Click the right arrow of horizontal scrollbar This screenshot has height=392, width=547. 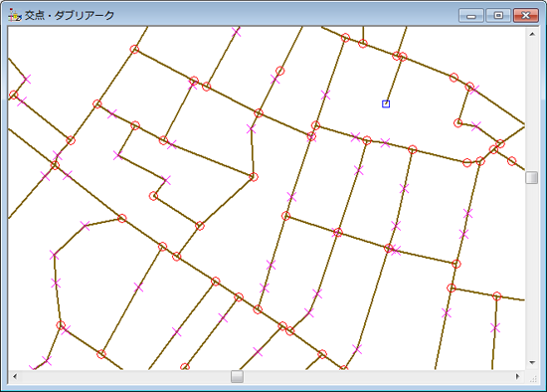click(518, 376)
